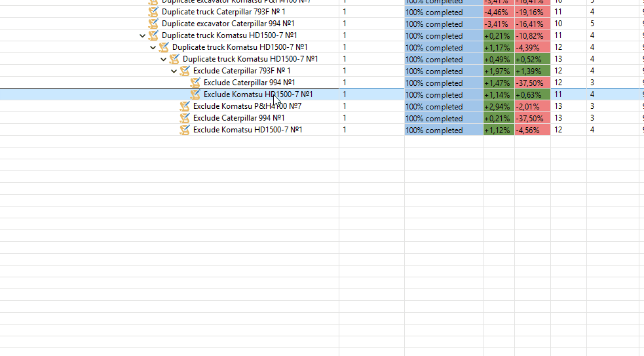This screenshot has height=356, width=644.
Task: Click the value 5 in the Duplicate excavator Caterpillar 994 row
Action: tap(592, 24)
